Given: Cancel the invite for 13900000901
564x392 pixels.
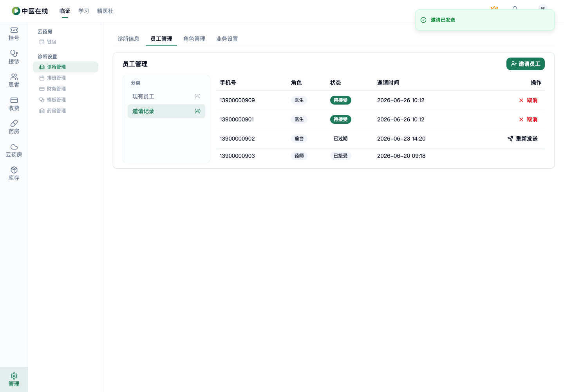Looking at the screenshot, I should (528, 119).
